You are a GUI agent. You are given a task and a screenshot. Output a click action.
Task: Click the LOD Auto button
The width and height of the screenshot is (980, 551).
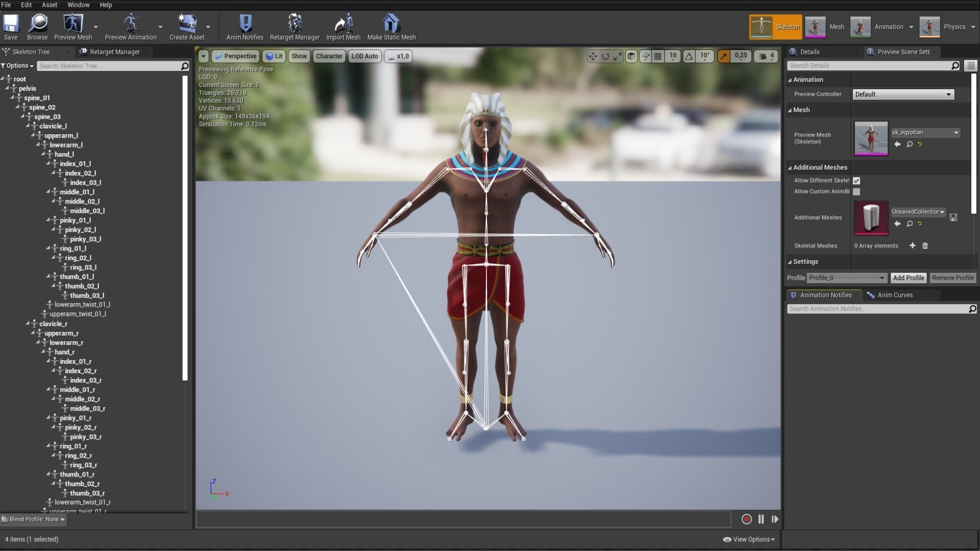click(364, 56)
